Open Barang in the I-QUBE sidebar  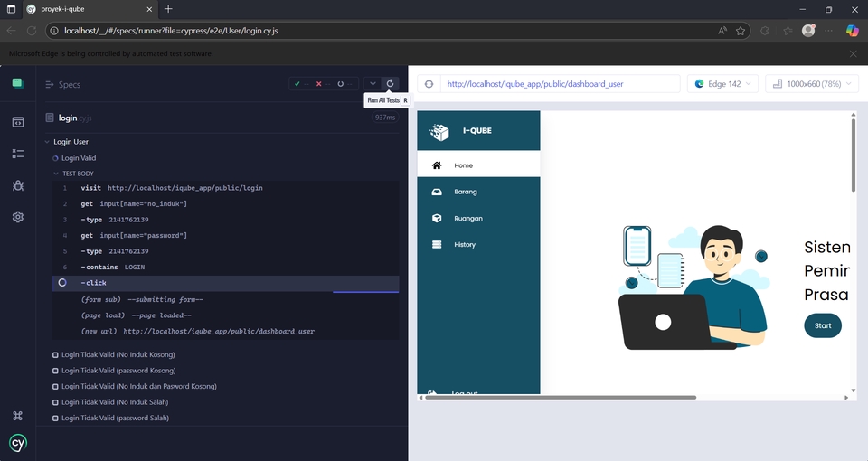tap(465, 192)
